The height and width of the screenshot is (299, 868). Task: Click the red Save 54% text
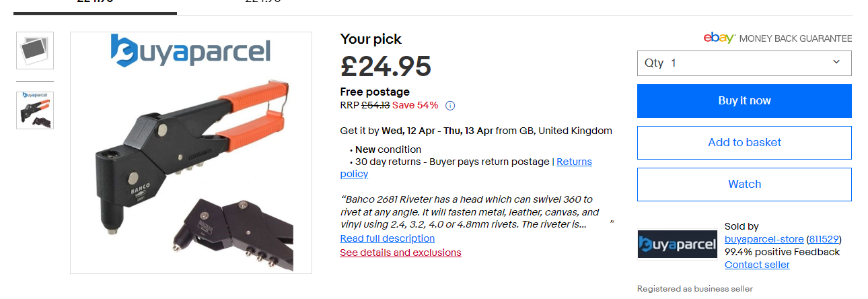(415, 105)
